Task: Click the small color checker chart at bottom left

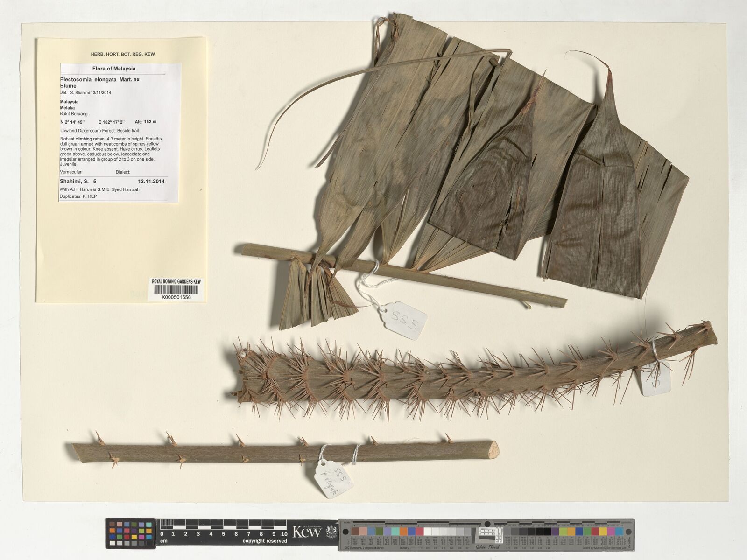Action: coord(131,532)
